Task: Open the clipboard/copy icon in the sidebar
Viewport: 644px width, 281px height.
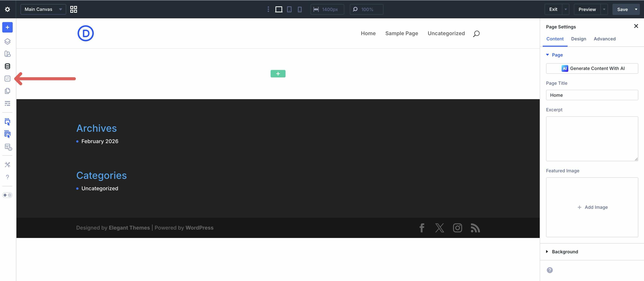Action: [x=7, y=91]
